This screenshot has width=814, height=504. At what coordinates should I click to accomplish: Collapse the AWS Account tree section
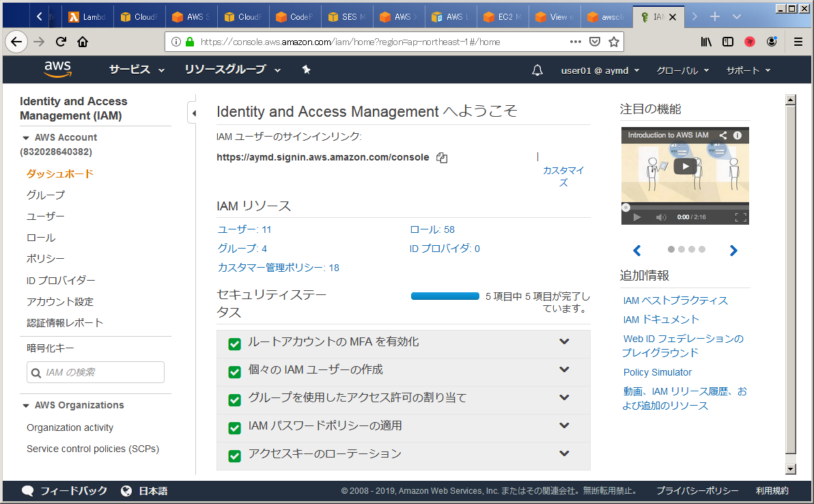click(x=25, y=138)
